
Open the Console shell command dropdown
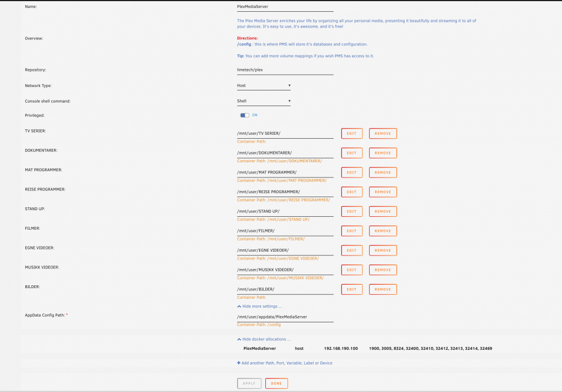264,101
